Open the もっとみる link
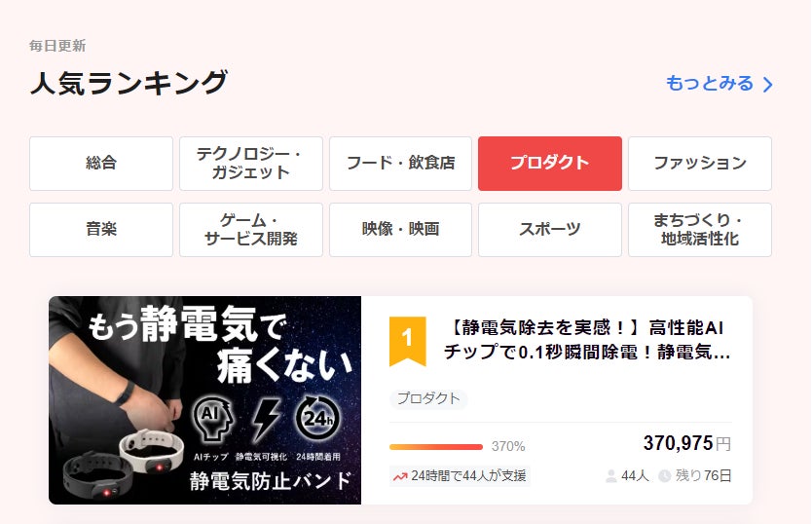812x524 pixels. 720,84
